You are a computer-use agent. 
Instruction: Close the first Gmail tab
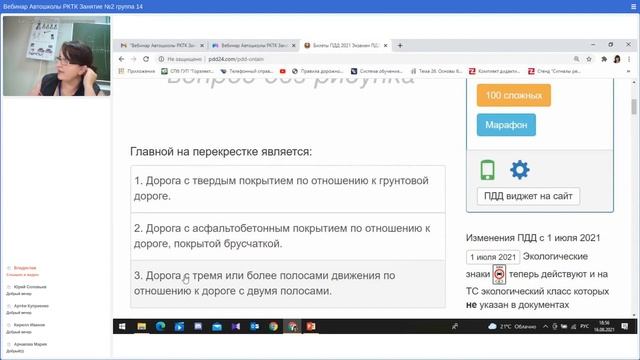[202, 45]
